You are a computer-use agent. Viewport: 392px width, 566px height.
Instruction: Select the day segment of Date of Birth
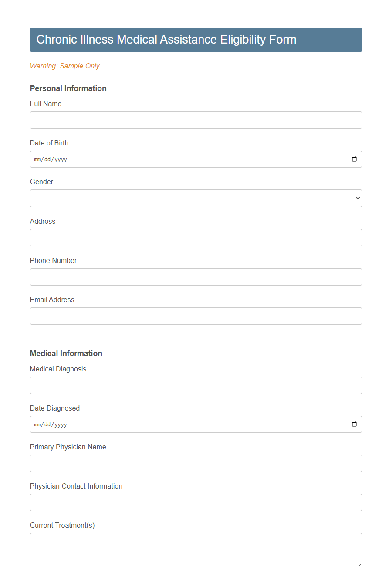click(48, 159)
